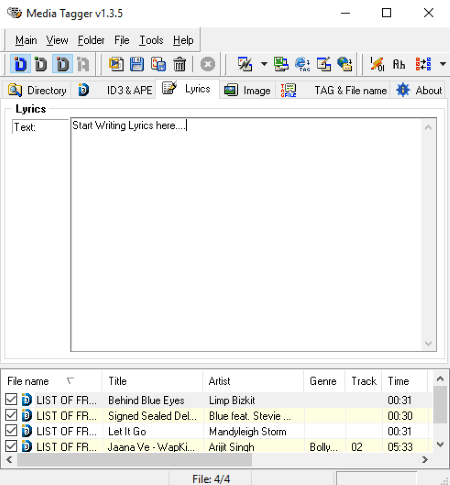The height and width of the screenshot is (485, 450).
Task: Click the file list vertical scrollbar thumb
Action: tap(440, 405)
